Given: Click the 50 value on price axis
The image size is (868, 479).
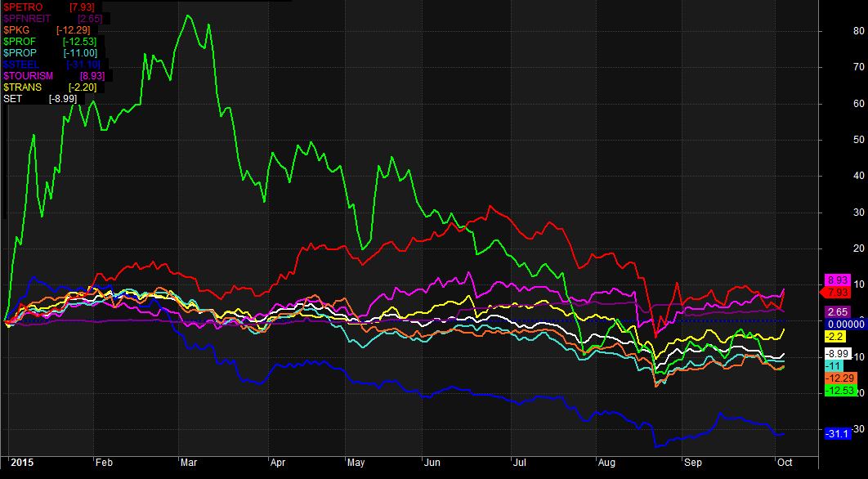Looking at the screenshot, I should pos(858,140).
